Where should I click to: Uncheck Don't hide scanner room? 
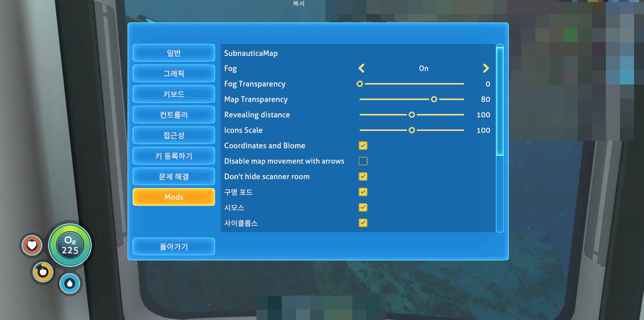click(x=363, y=176)
